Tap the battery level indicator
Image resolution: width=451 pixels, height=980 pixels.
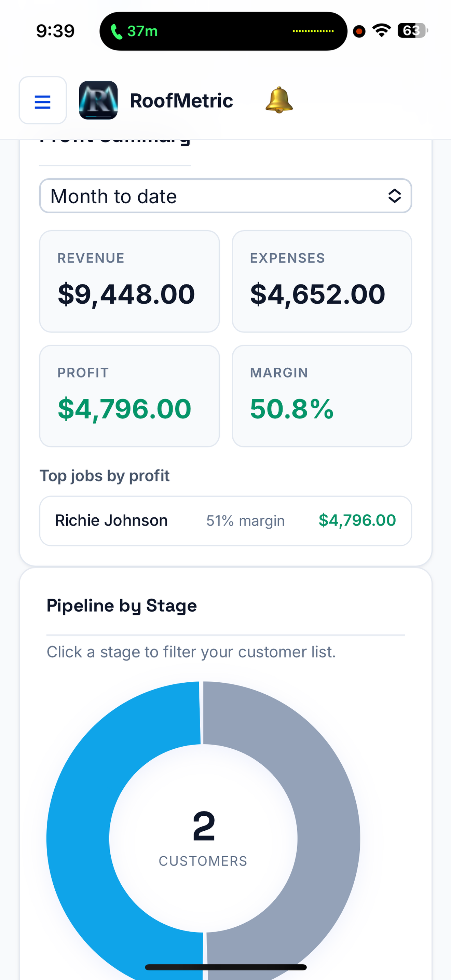[x=412, y=30]
